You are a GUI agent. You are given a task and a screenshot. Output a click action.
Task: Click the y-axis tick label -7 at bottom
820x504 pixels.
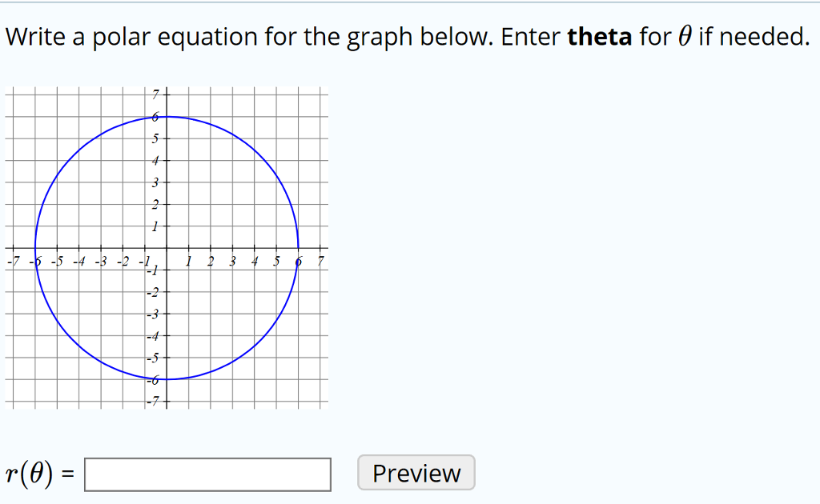pyautogui.click(x=155, y=400)
